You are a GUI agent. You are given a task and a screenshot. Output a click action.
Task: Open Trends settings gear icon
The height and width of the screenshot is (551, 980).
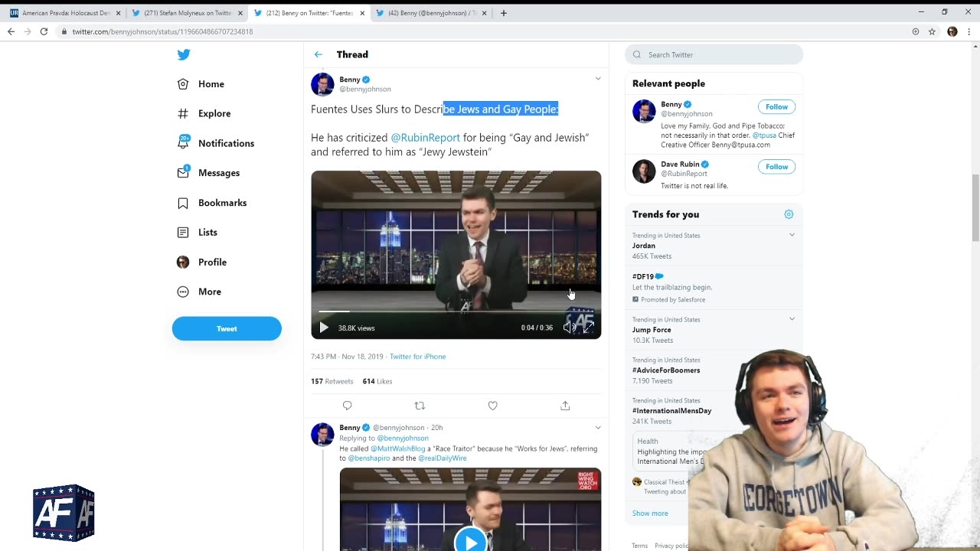789,214
